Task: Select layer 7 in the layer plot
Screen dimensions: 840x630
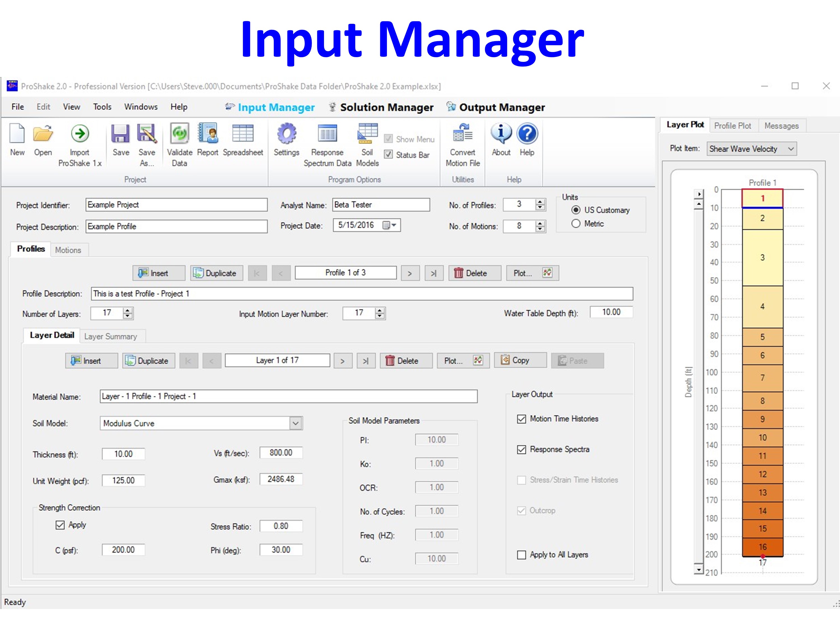Action: [x=762, y=378]
